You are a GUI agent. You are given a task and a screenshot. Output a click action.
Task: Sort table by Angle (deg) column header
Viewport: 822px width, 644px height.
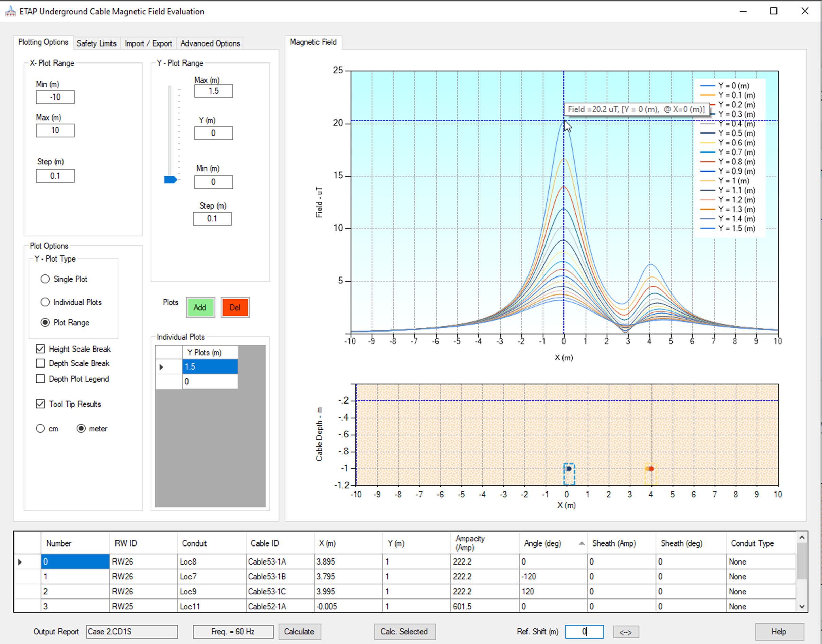(x=543, y=543)
